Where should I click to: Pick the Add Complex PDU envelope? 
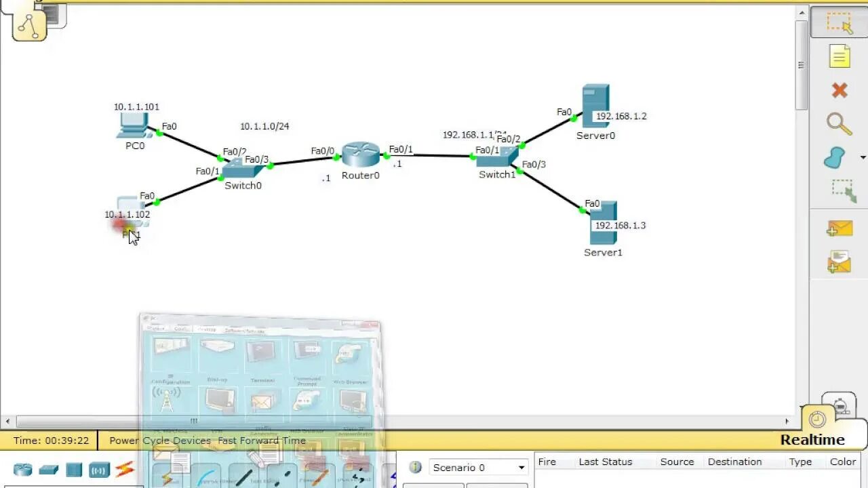point(839,262)
